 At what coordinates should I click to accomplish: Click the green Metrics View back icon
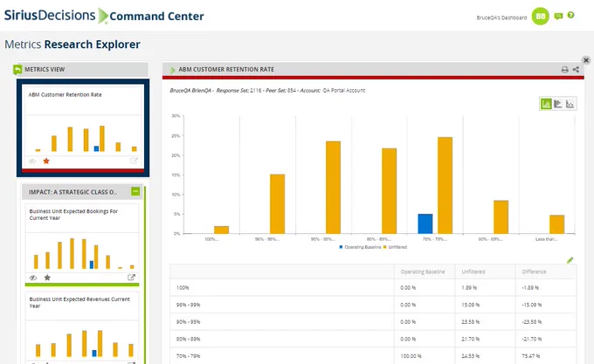click(x=17, y=70)
